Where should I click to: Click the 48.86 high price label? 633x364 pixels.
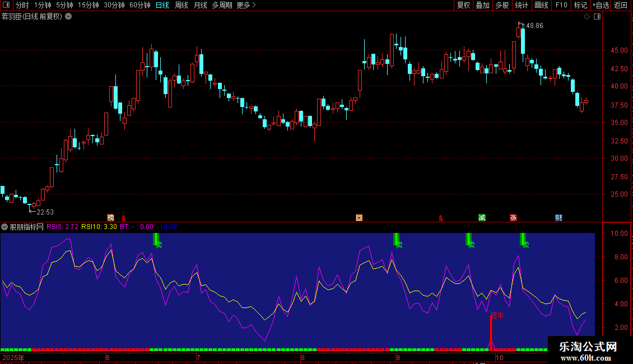pyautogui.click(x=534, y=25)
